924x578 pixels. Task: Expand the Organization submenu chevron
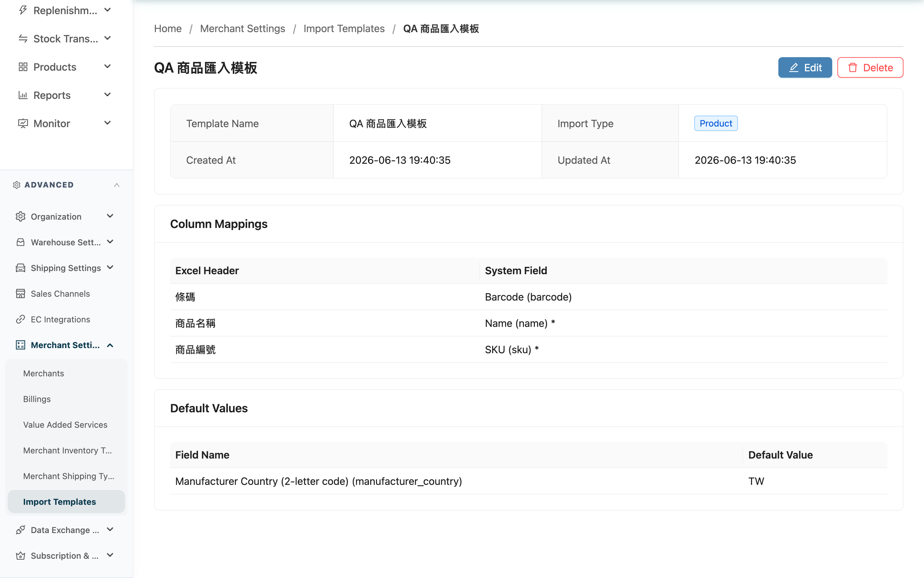110,216
